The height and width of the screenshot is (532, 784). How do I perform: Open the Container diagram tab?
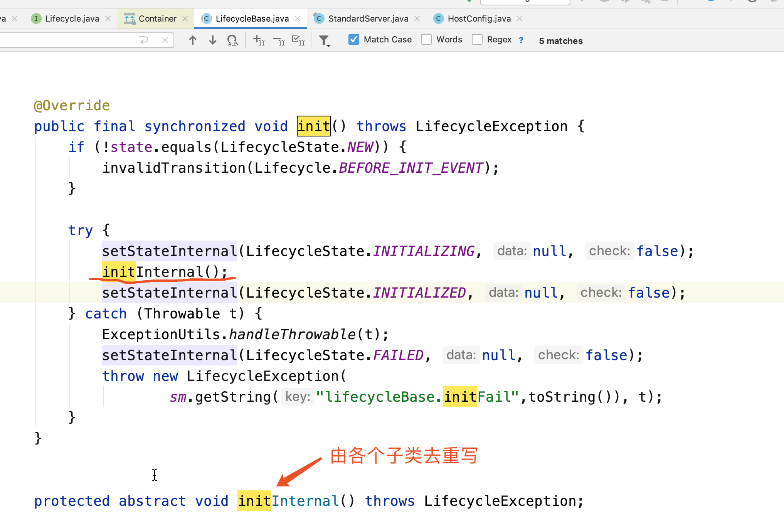(x=157, y=19)
